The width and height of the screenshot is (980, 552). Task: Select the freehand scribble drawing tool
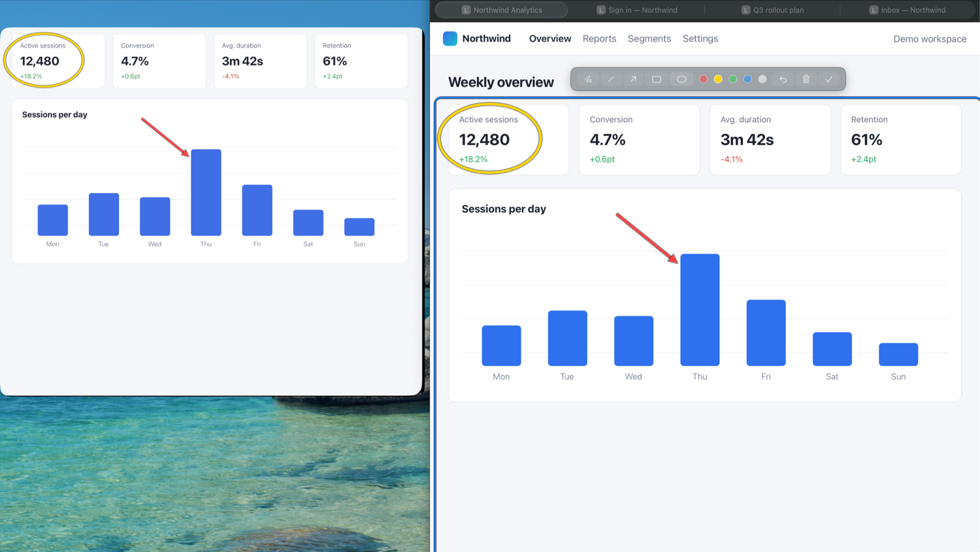click(x=588, y=79)
